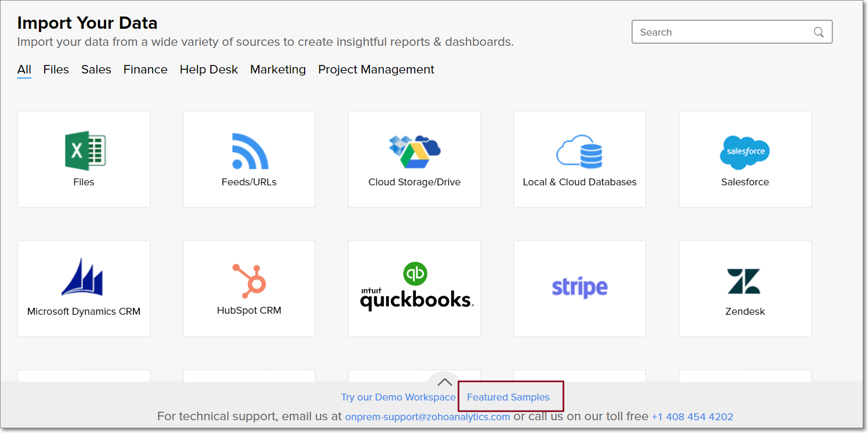Open the Sales category tab

(x=96, y=70)
